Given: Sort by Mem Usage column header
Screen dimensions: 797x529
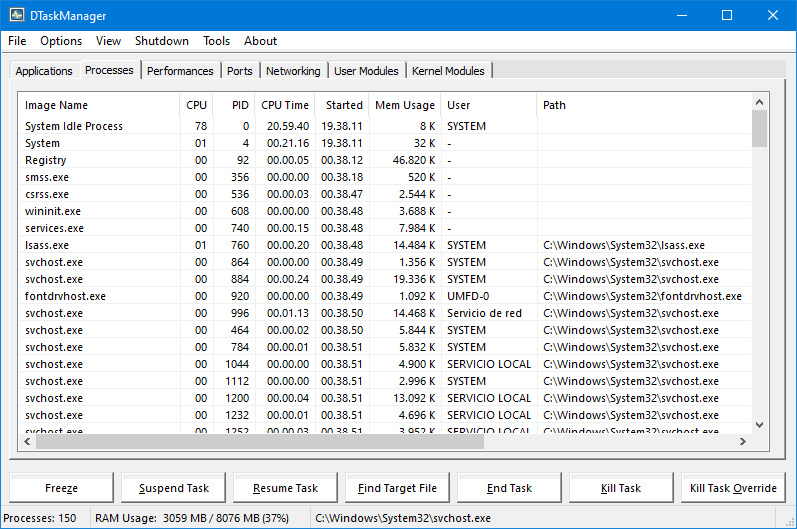Looking at the screenshot, I should (x=405, y=105).
